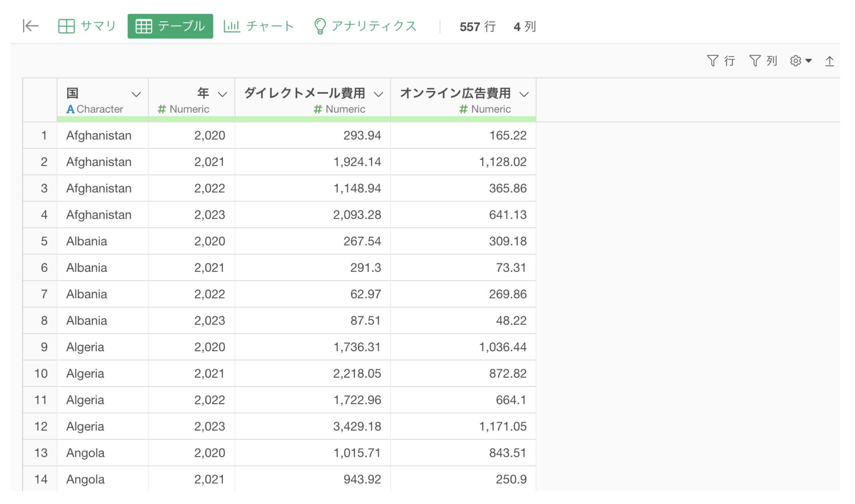Select the cell with value 872.82
Screen dimensions: 855x504
(463, 373)
